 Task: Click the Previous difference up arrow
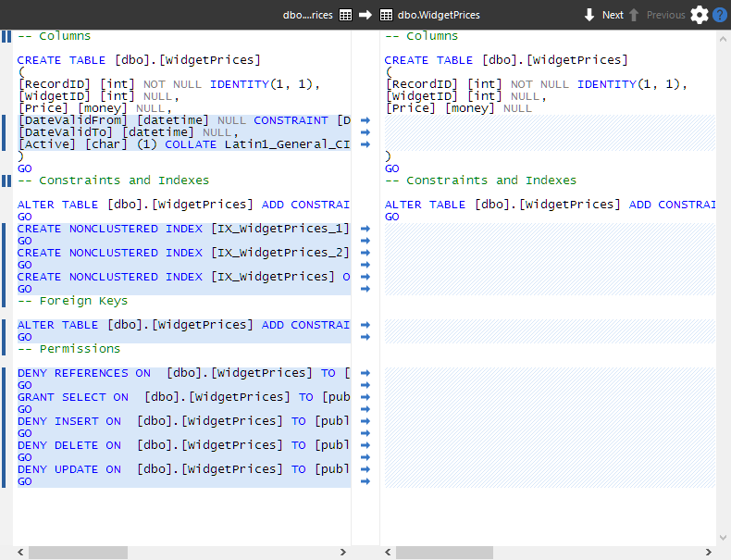pos(634,15)
